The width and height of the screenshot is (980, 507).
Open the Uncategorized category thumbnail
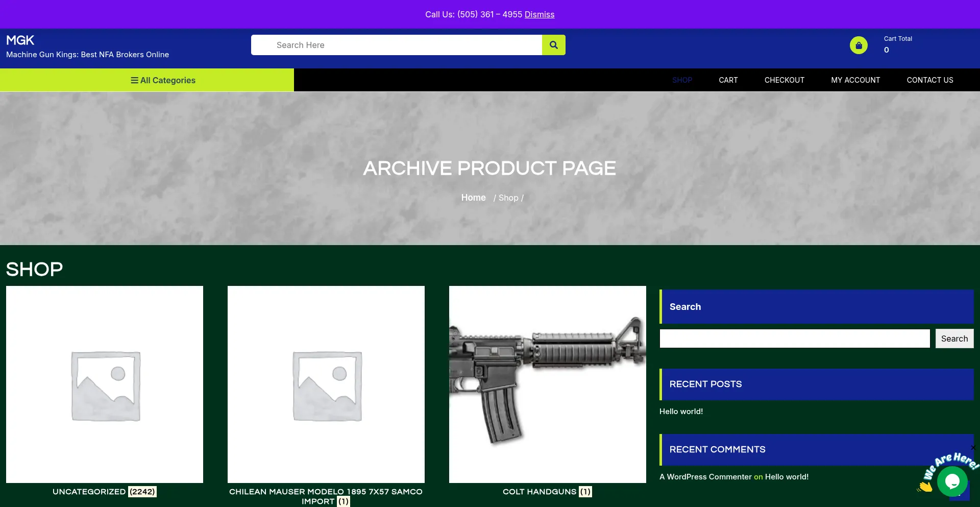coord(105,384)
